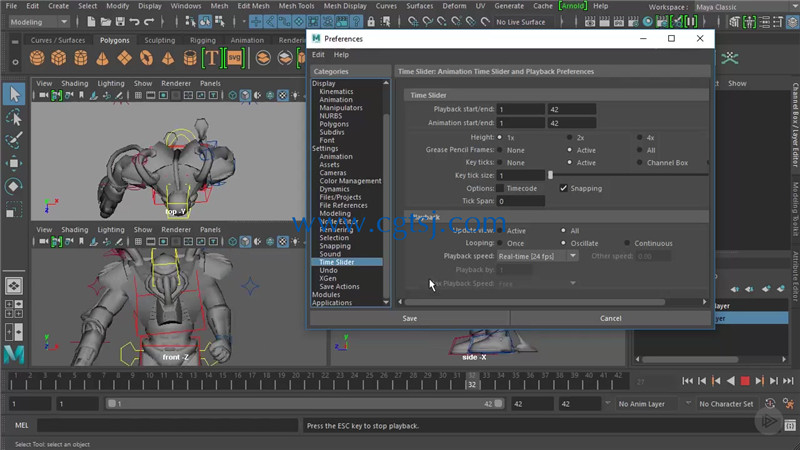This screenshot has height=450, width=800.
Task: Toggle the Snapping checkbox
Action: (563, 188)
